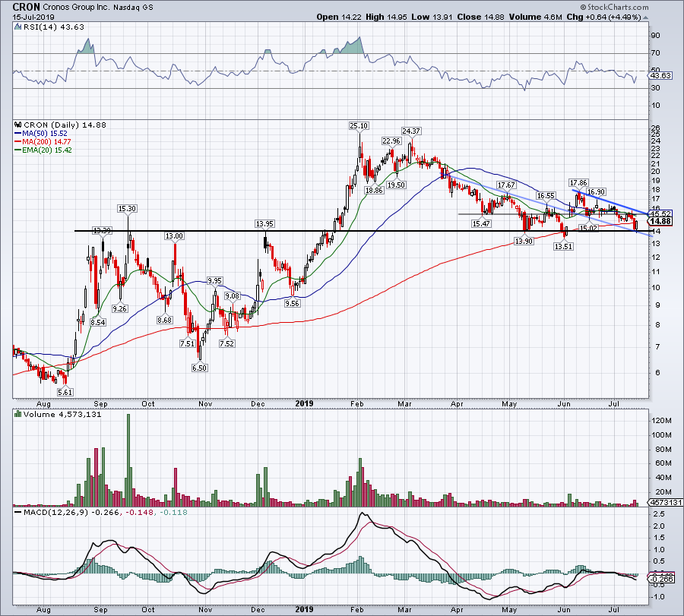Click the 8.54 price label
This screenshot has height=616, width=684.
click(98, 323)
